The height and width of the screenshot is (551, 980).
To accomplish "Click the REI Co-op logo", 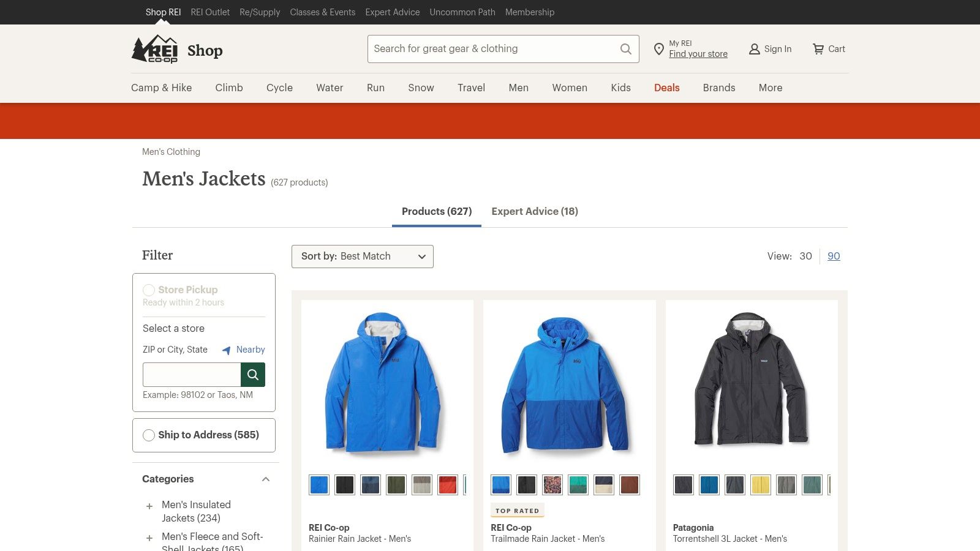I will [x=154, y=49].
